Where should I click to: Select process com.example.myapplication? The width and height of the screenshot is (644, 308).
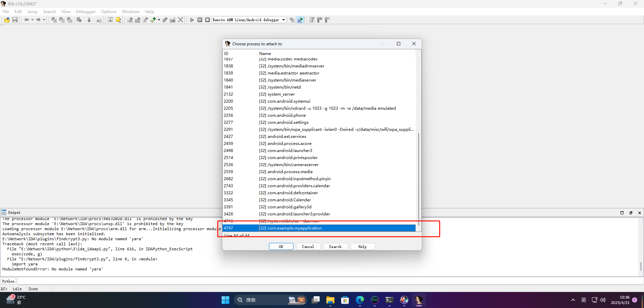(319, 228)
